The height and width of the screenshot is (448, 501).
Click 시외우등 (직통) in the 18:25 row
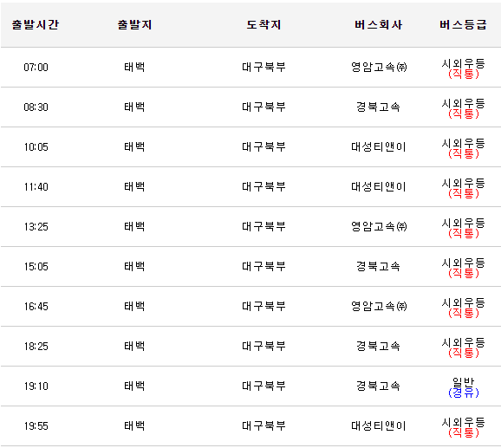[464, 348]
